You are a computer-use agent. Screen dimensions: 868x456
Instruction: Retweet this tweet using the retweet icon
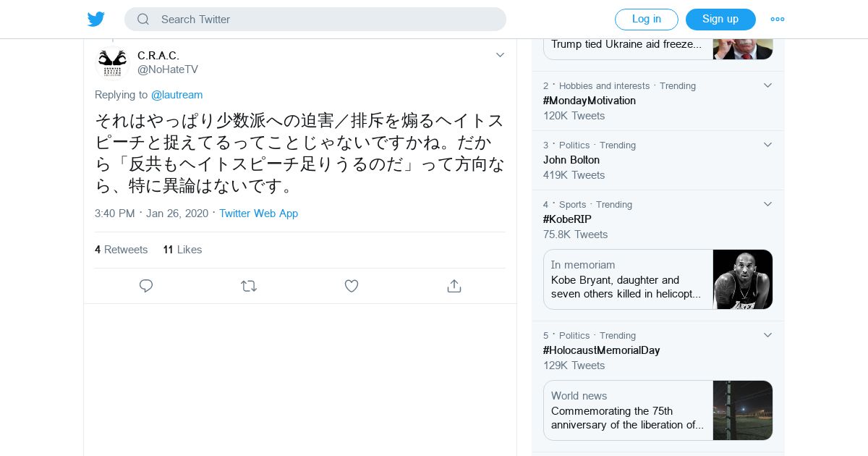point(249,286)
